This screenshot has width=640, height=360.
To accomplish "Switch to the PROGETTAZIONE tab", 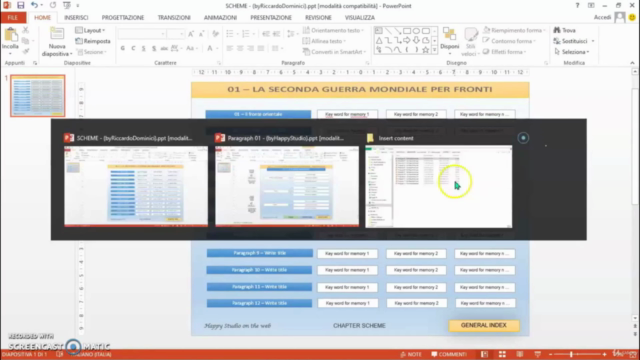I will point(123,18).
